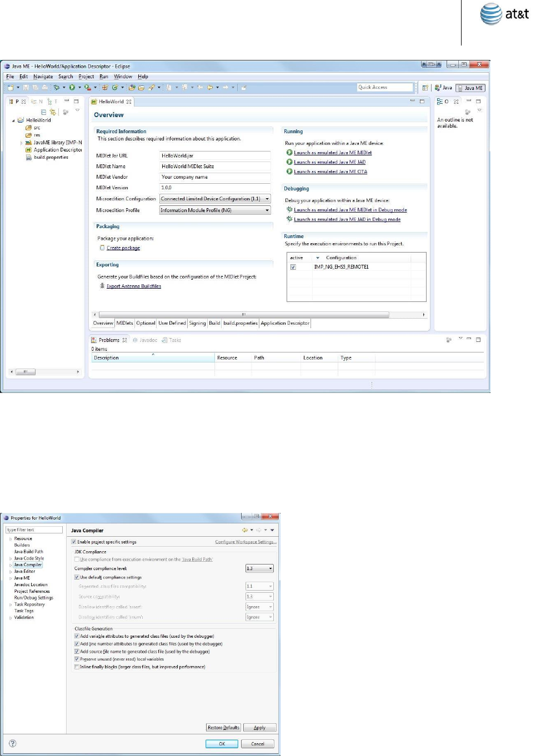Toggle Add line number attributes checkbox
This screenshot has width=536, height=756.
click(x=77, y=644)
